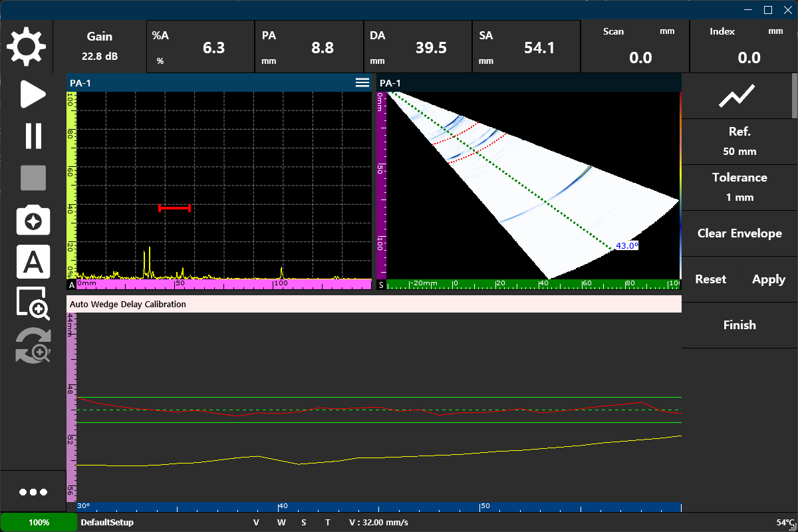
Task: Click the Reset button
Action: (710, 279)
